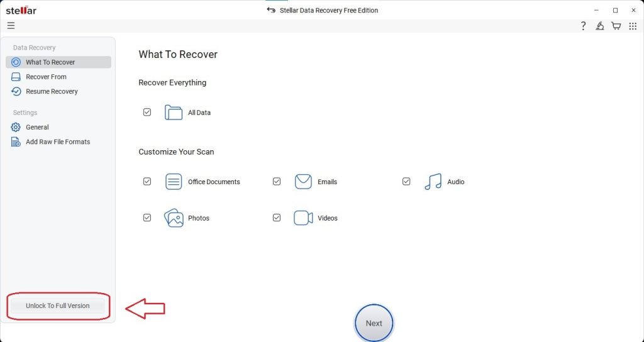Open the shopping cart buy icon
The width and height of the screenshot is (644, 342).
point(616,26)
